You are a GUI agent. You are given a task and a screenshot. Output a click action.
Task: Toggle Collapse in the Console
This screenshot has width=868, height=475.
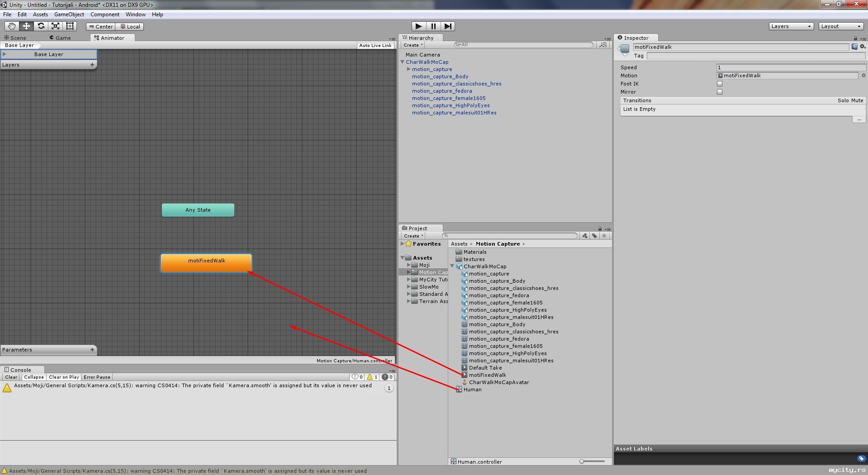coord(34,377)
